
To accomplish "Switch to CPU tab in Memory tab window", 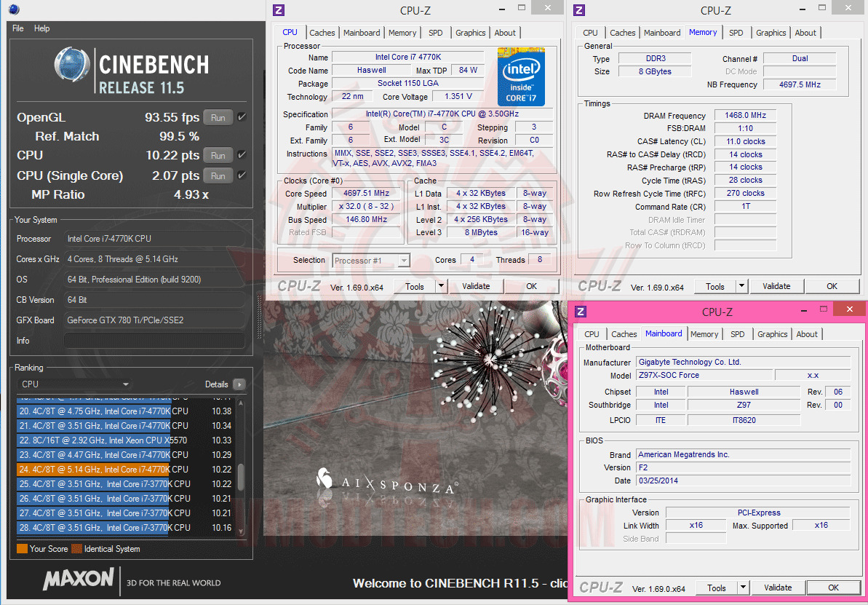I will (591, 33).
